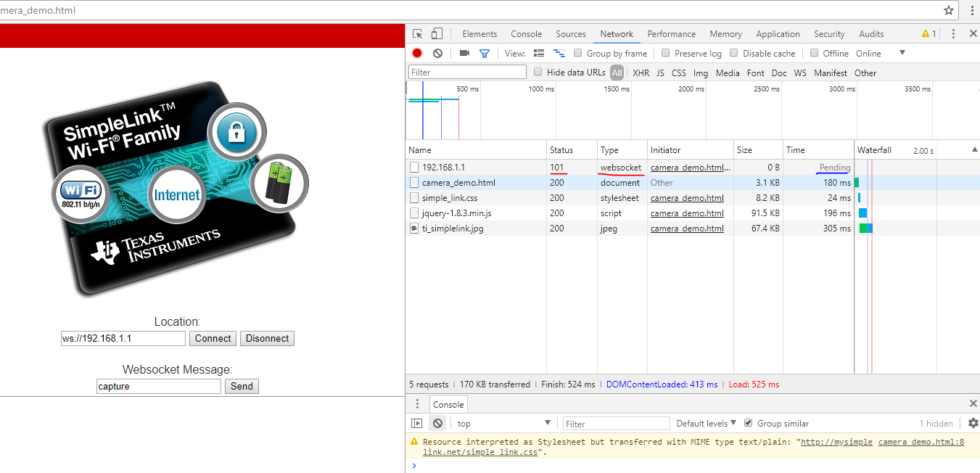Image resolution: width=980 pixels, height=473 pixels.
Task: Clear the console output
Action: pos(437,424)
